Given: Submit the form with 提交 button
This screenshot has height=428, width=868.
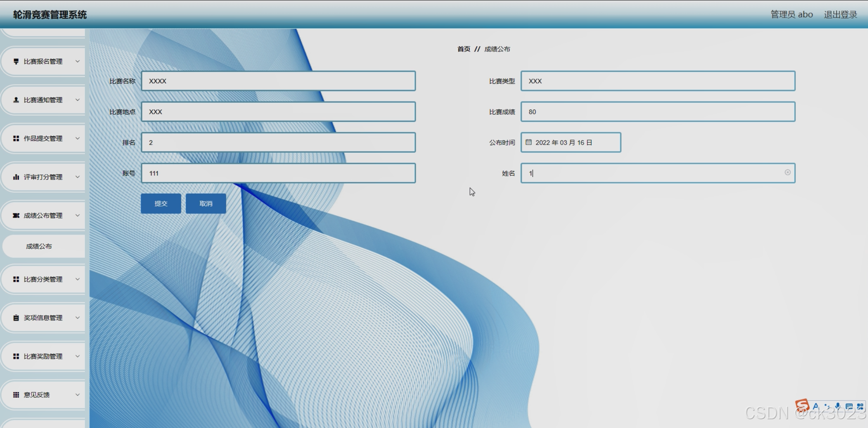Looking at the screenshot, I should (x=161, y=203).
